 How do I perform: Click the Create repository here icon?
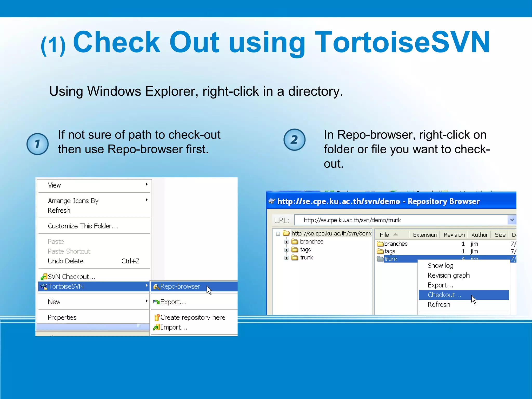[157, 317]
